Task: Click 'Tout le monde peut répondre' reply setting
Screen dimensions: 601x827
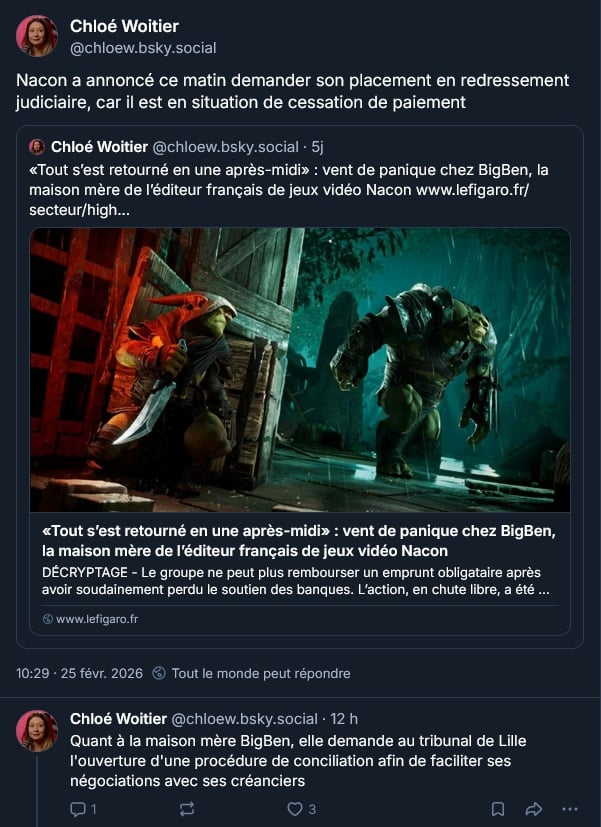Action: pos(261,674)
